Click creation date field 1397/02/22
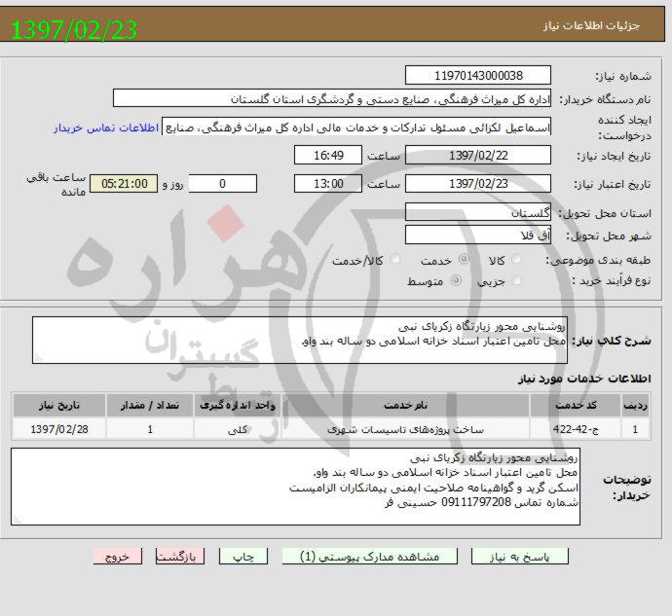Screen dimensions: 672x616 coord(478,155)
